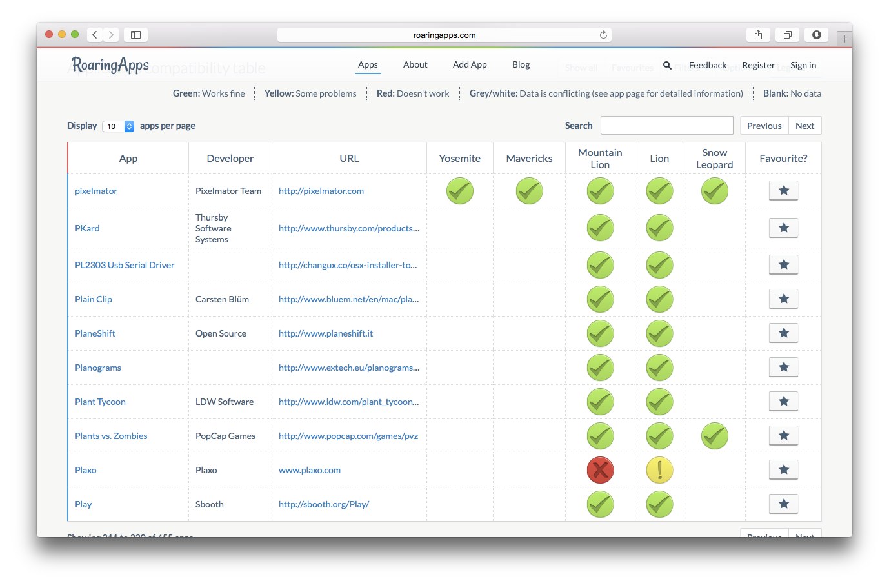The height and width of the screenshot is (588, 889).
Task: Go forward with Safari's forward arrow
Action: coord(112,35)
